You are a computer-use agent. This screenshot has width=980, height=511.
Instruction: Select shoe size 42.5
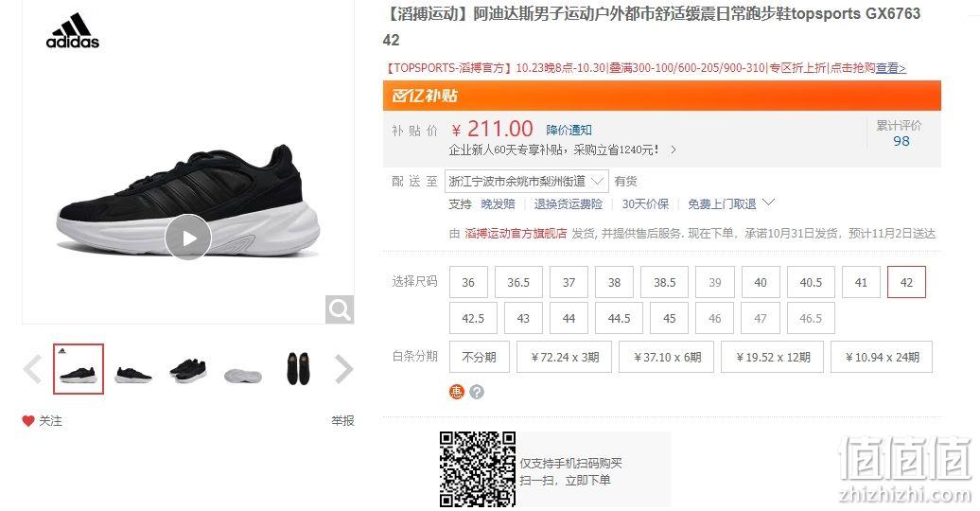(x=473, y=318)
